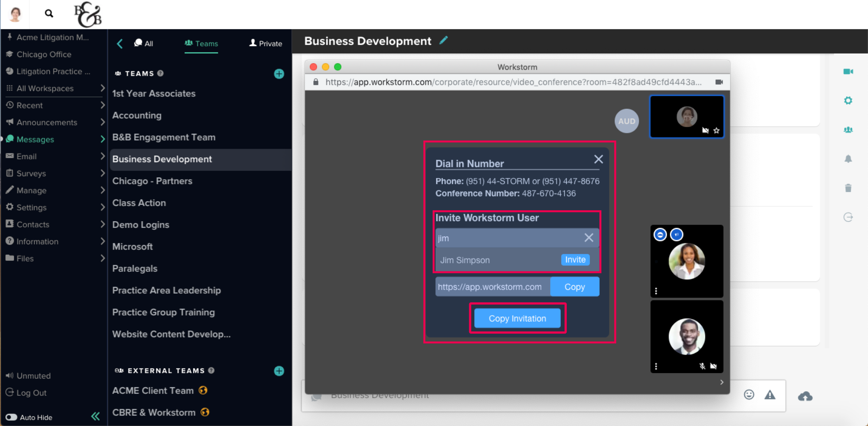868x426 pixels.
Task: Open team settings gear in right sidebar
Action: (848, 100)
